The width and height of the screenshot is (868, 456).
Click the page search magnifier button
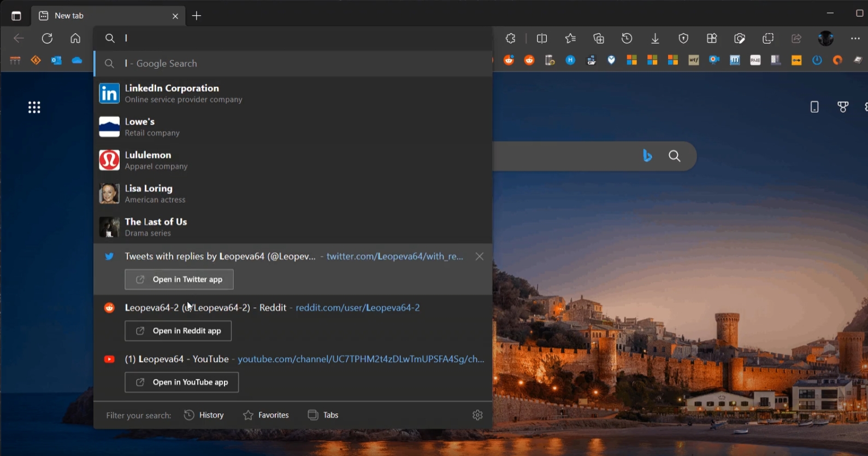point(675,156)
